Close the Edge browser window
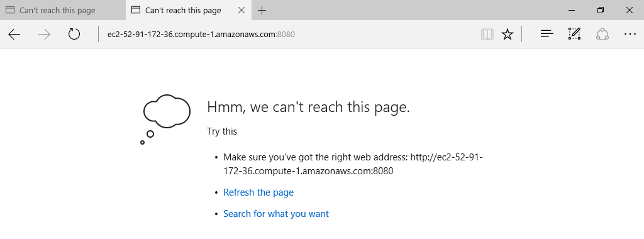 point(629,10)
